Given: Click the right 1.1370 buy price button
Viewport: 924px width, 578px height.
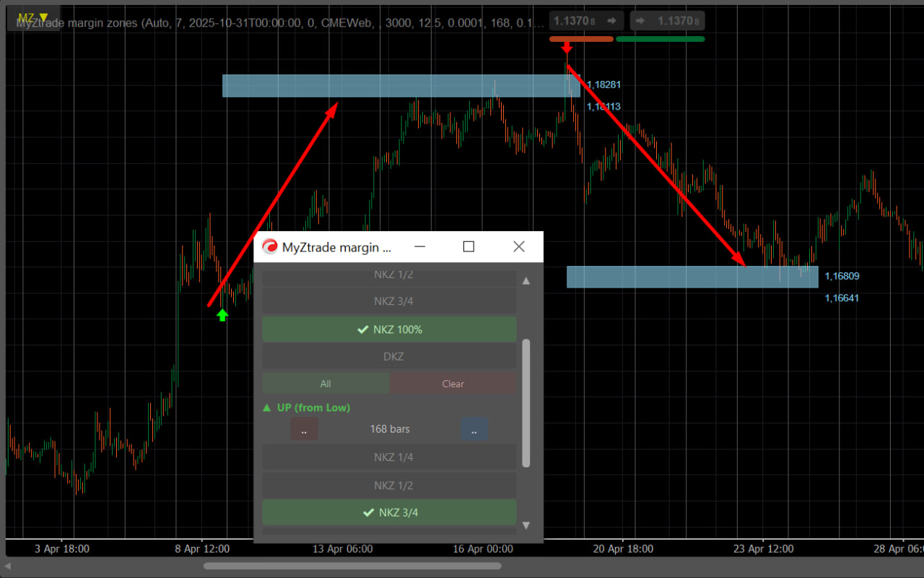Looking at the screenshot, I should pyautogui.click(x=667, y=21).
